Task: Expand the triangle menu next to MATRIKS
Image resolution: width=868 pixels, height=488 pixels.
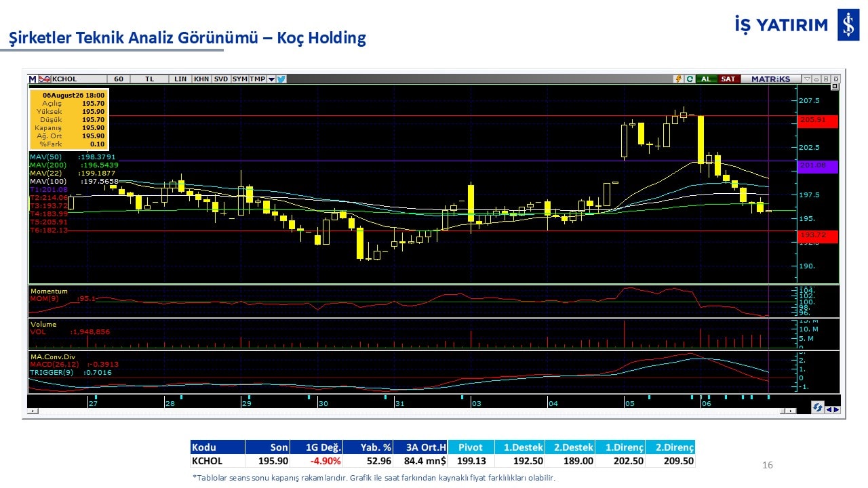Action: [806, 79]
